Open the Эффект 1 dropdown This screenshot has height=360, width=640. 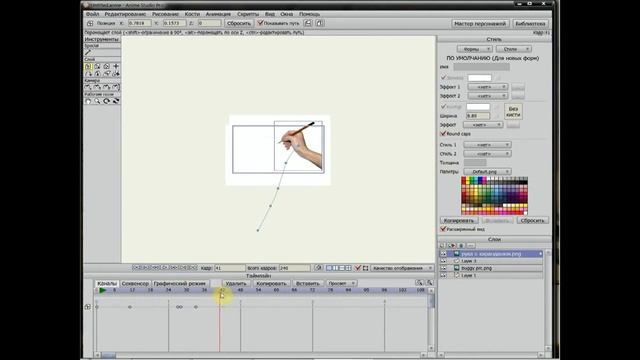tap(487, 87)
